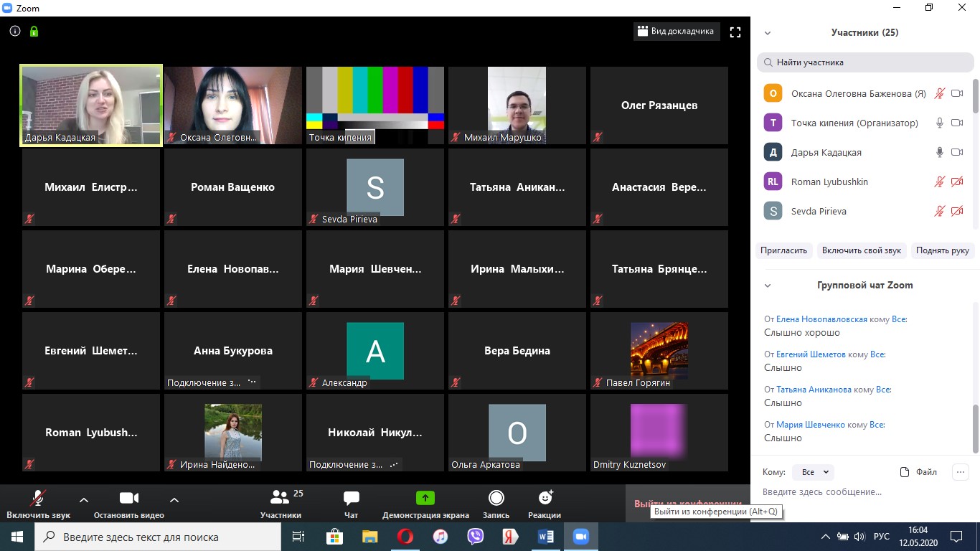Click sender link Елена Новопавловская in chat
This screenshot has width=980, height=551.
point(821,319)
